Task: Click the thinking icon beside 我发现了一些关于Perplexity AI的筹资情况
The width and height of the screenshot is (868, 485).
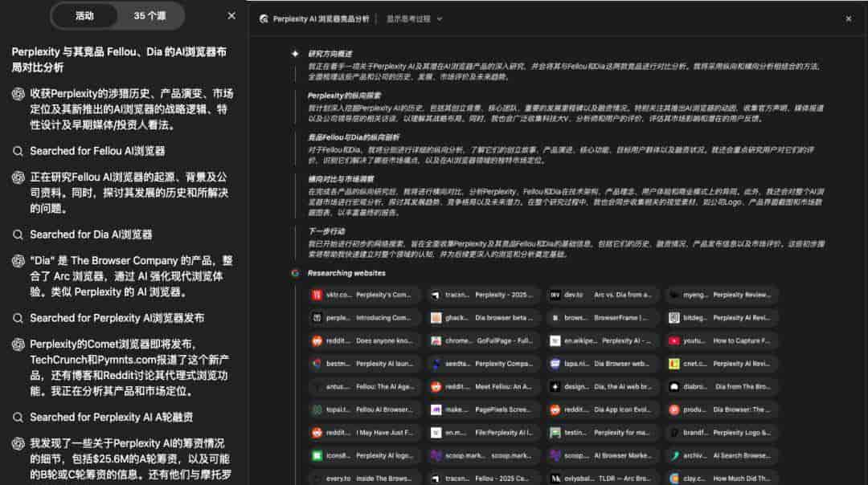Action: tap(18, 443)
